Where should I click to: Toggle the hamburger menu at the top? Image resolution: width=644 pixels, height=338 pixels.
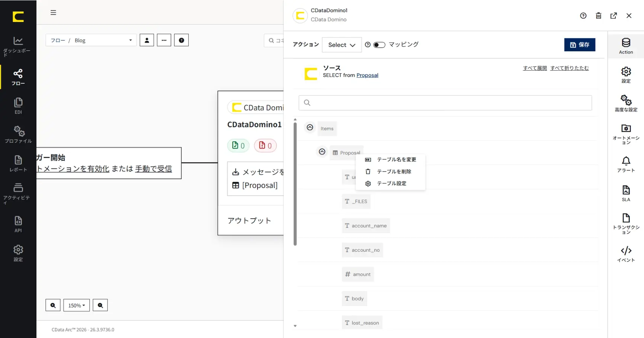click(53, 13)
